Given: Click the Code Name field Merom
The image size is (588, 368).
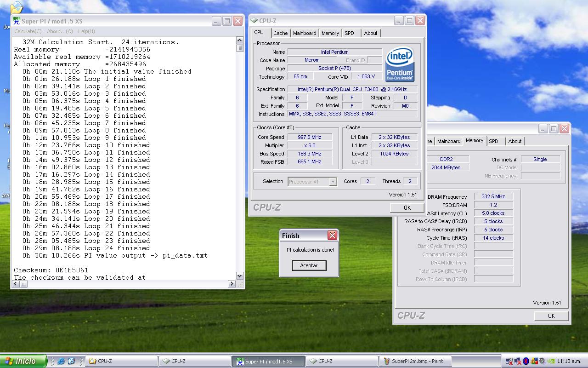Looking at the screenshot, I should [x=312, y=60].
